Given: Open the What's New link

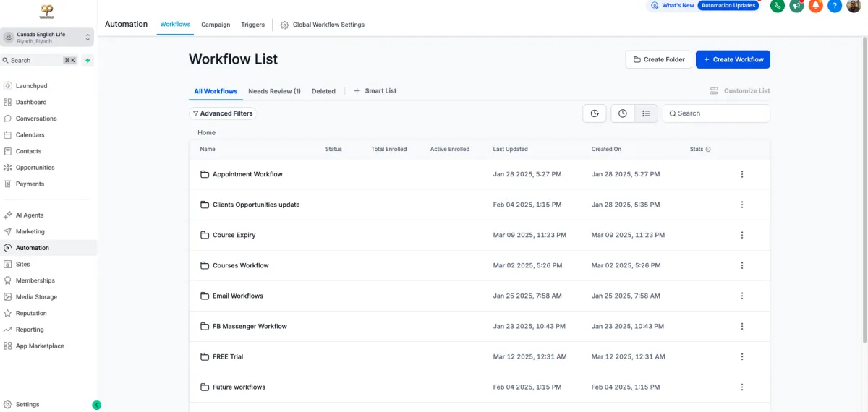Looking at the screenshot, I should coord(672,5).
